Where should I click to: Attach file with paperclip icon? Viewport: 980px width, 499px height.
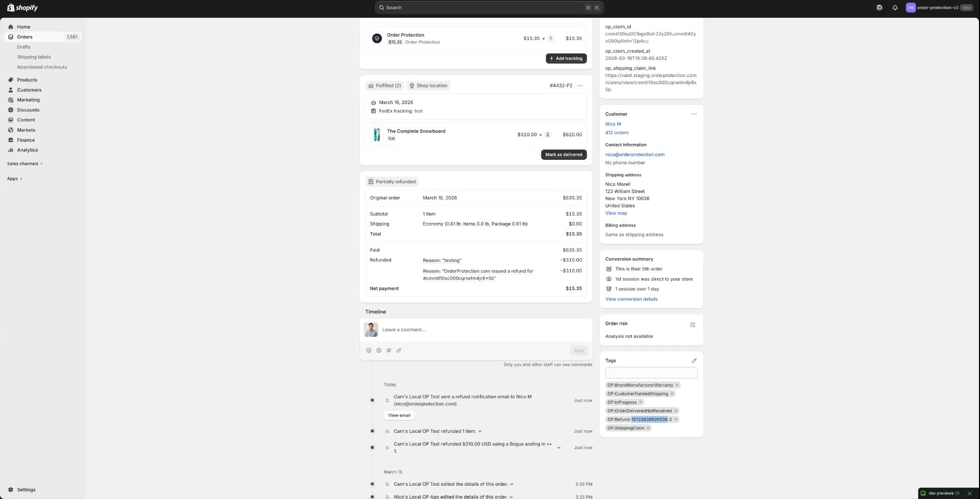[x=399, y=351]
